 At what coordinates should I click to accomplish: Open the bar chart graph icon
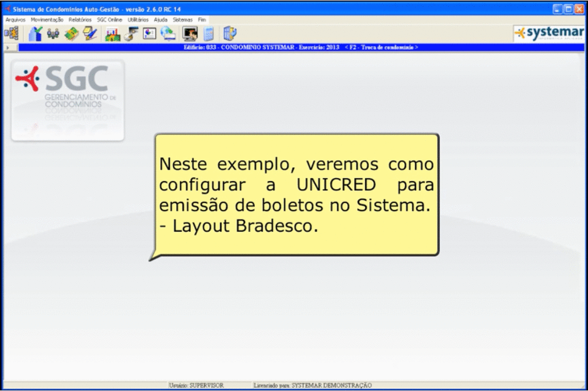[112, 34]
